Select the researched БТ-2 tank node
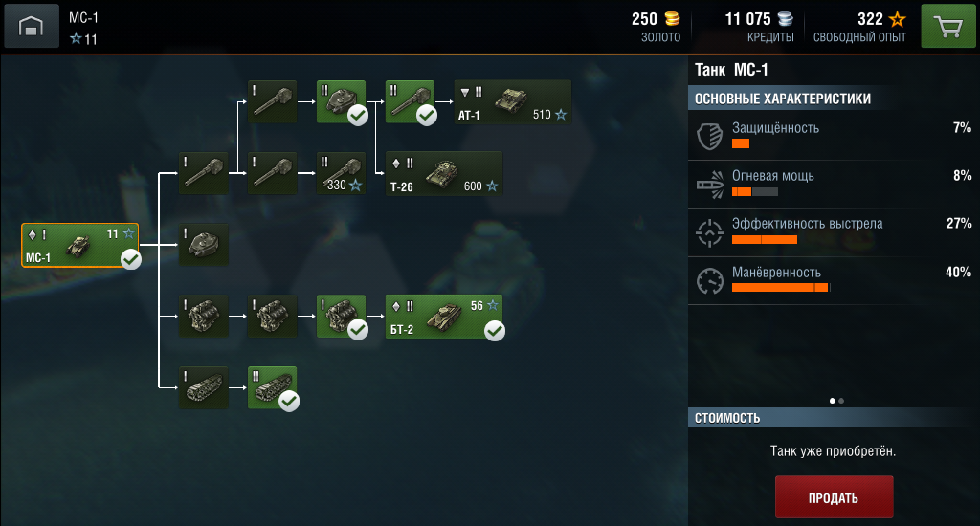This screenshot has width=980, height=526. click(444, 317)
